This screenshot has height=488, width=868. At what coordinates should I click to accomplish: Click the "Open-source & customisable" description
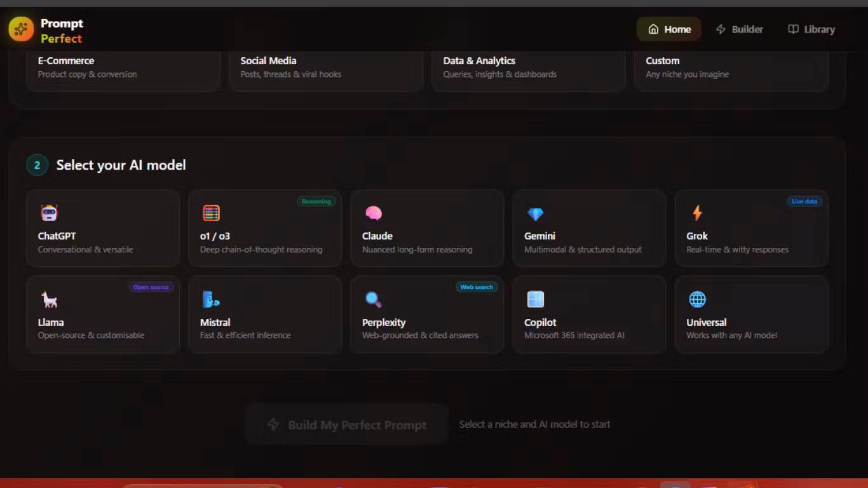coord(91,335)
